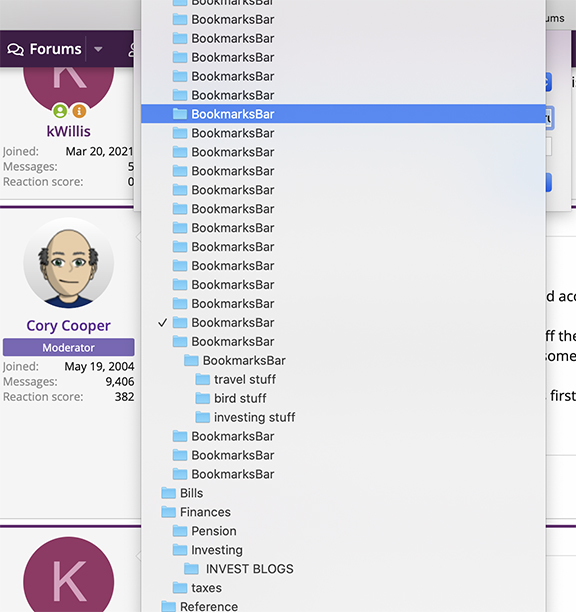Click reaction score value "382"
This screenshot has width=576, height=612.
coord(124,397)
